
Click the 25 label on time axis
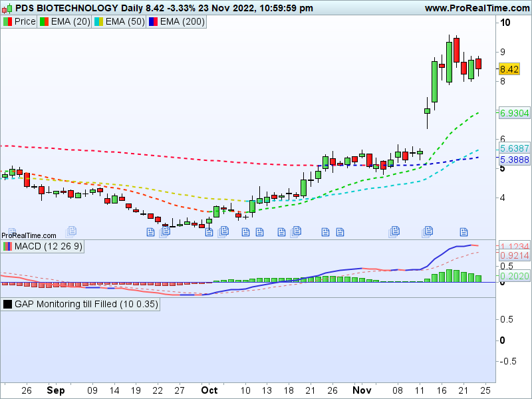point(485,390)
